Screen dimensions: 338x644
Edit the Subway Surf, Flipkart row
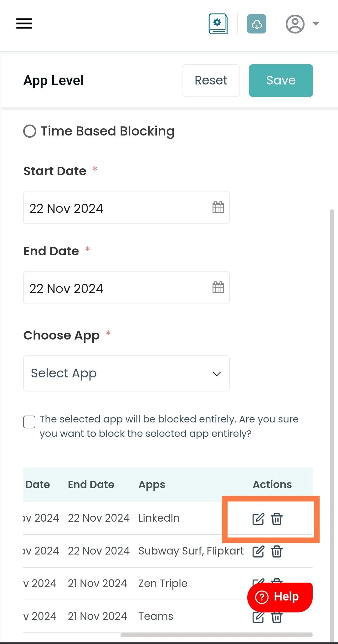258,551
